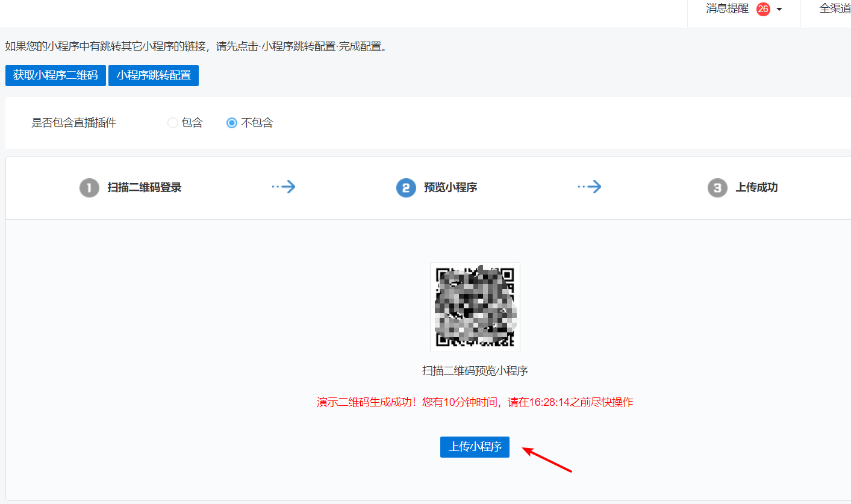Click the step 3 circle icon
The height and width of the screenshot is (504, 851).
click(717, 188)
